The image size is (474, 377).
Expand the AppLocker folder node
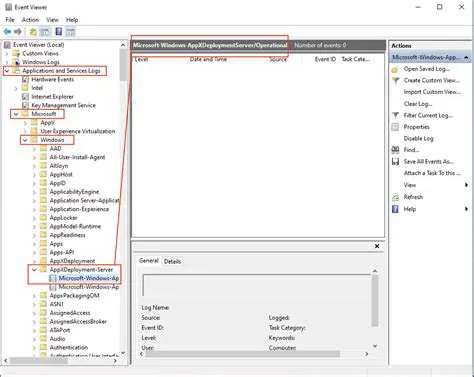[34, 218]
